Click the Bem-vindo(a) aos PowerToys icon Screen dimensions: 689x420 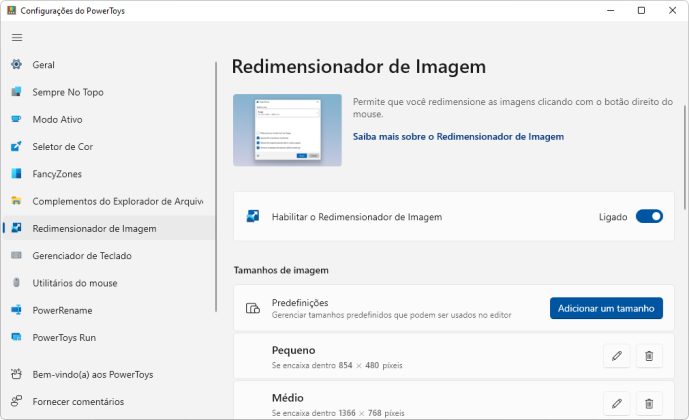coord(16,374)
